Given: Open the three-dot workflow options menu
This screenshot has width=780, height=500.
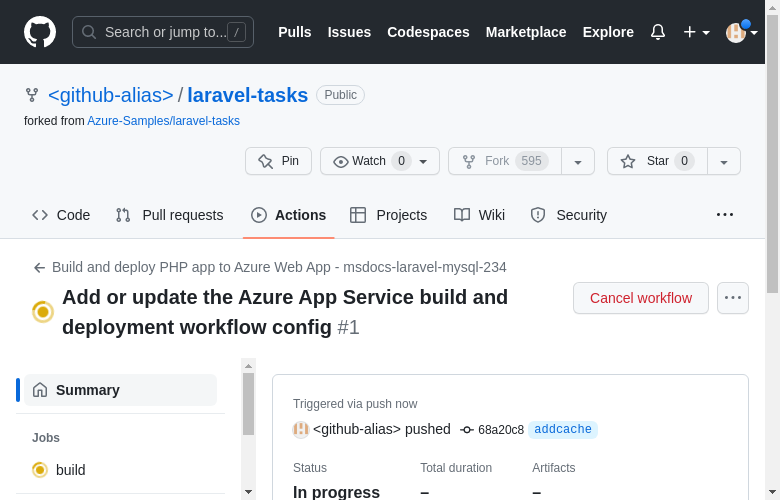Looking at the screenshot, I should click(733, 298).
